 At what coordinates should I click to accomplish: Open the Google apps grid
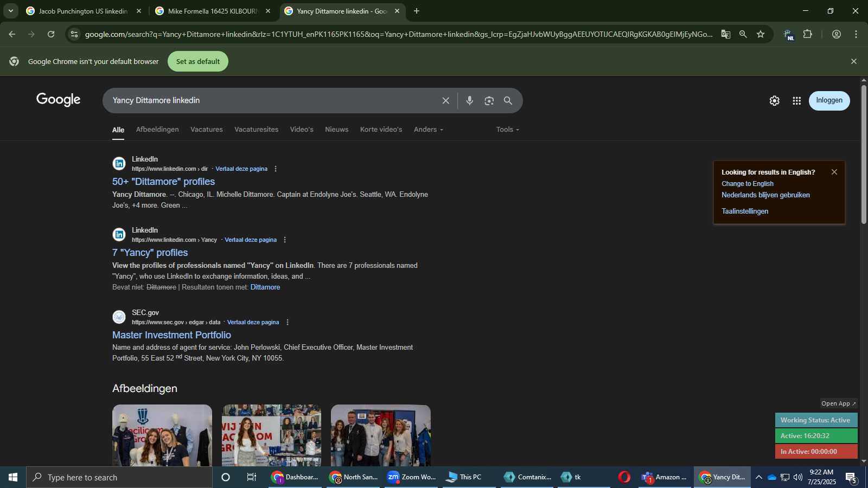(x=796, y=100)
